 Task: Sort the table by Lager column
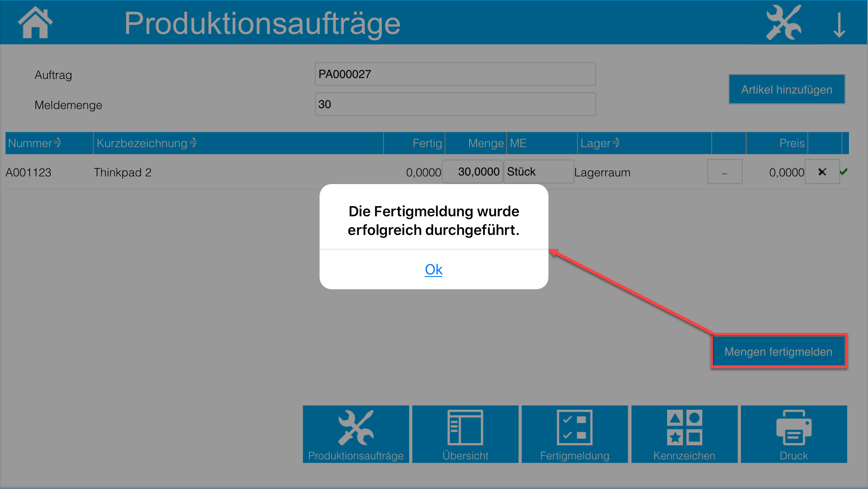coord(600,143)
